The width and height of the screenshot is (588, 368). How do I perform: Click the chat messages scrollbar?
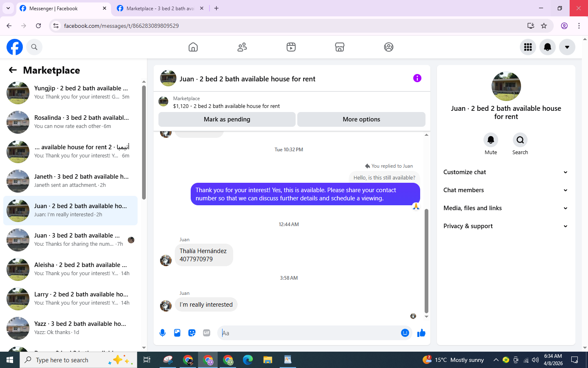pyautogui.click(x=426, y=260)
